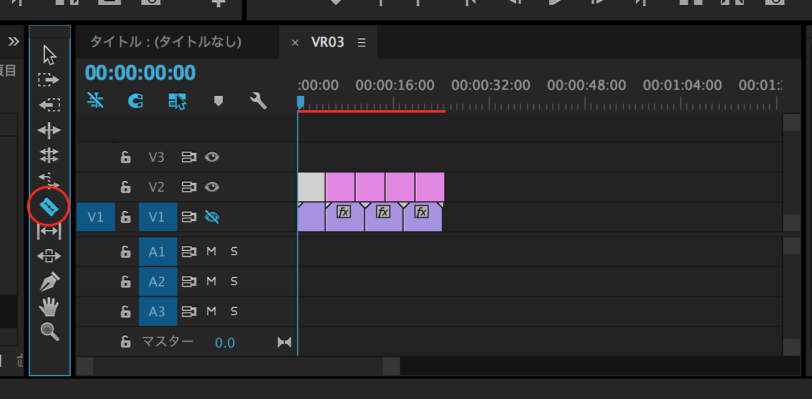Open timeline wrench display settings
This screenshot has width=812, height=399.
[258, 101]
